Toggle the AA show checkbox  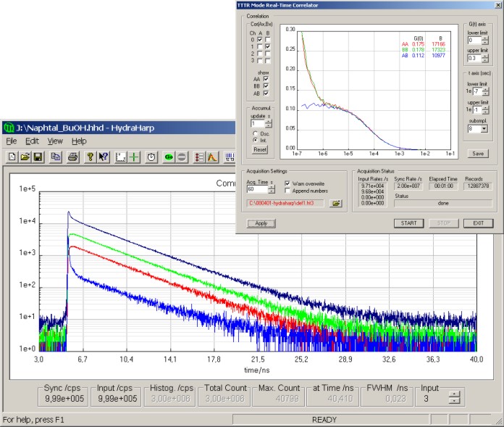tap(267, 78)
